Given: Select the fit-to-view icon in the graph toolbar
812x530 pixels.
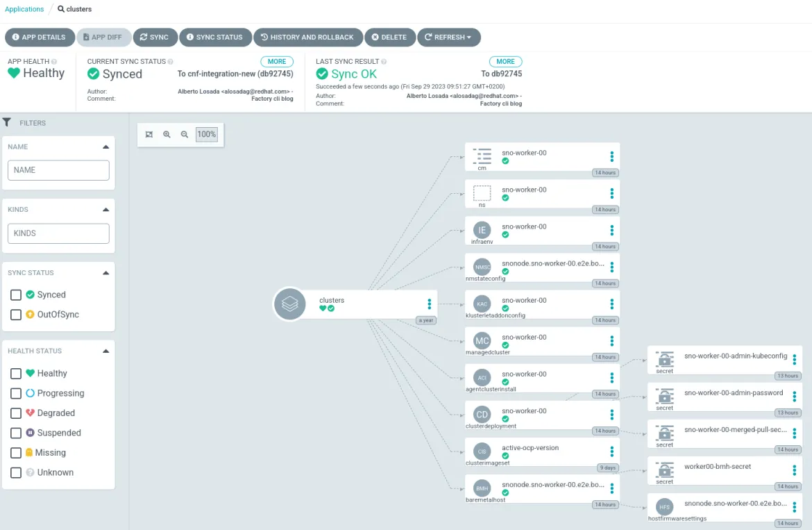Looking at the screenshot, I should pos(149,134).
